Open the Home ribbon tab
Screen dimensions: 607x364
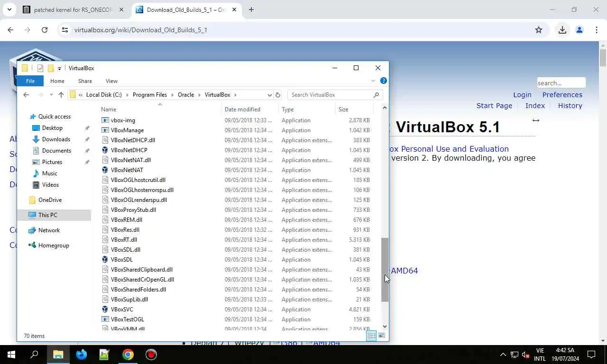click(57, 81)
